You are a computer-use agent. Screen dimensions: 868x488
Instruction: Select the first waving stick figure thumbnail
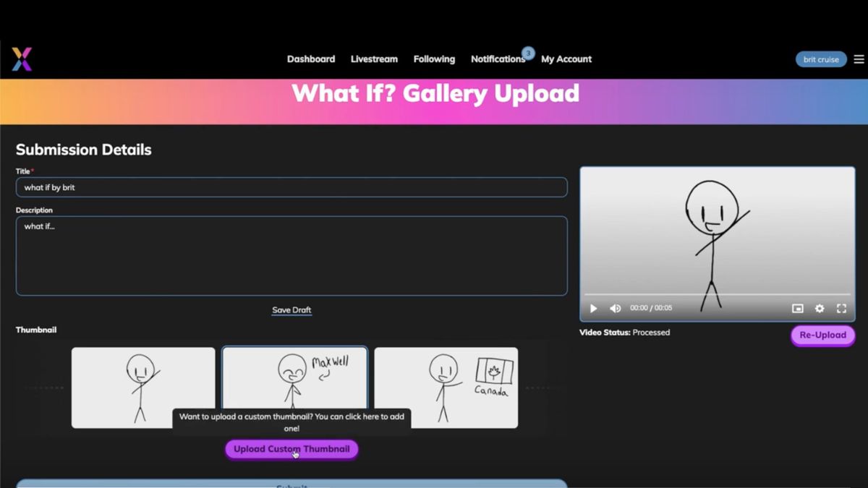(142, 387)
